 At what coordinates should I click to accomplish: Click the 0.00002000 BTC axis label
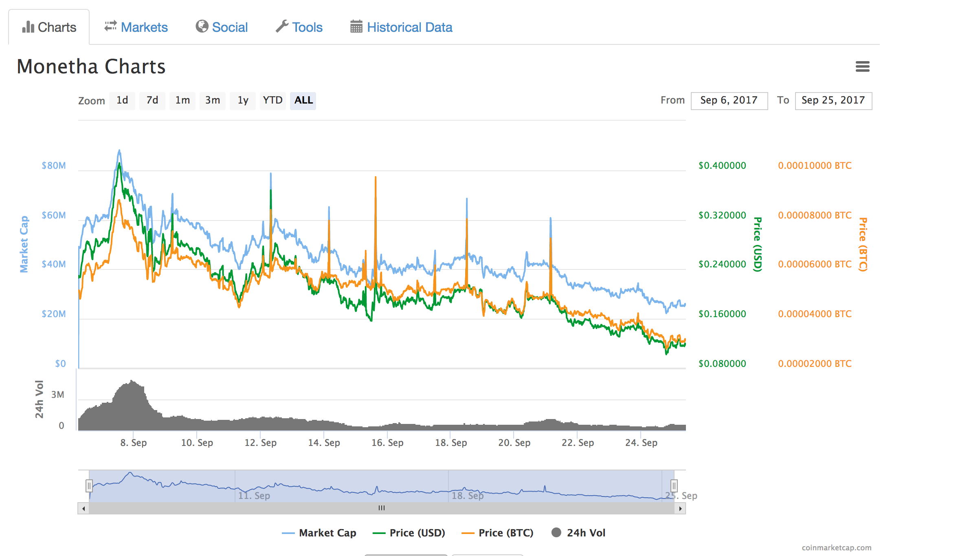(x=815, y=364)
